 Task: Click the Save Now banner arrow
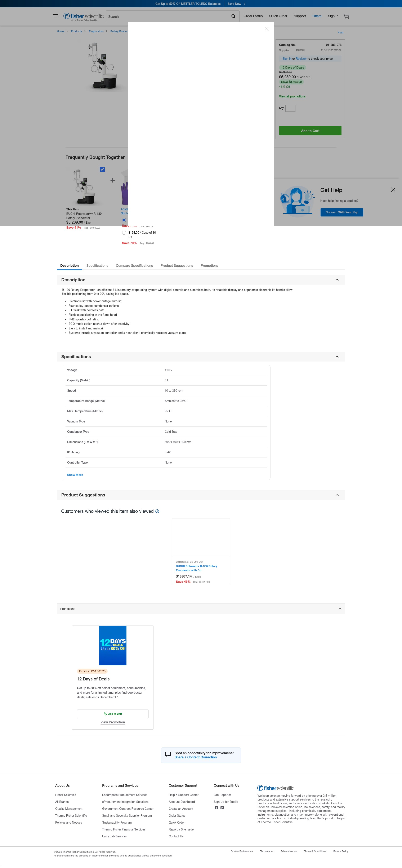tap(244, 4)
